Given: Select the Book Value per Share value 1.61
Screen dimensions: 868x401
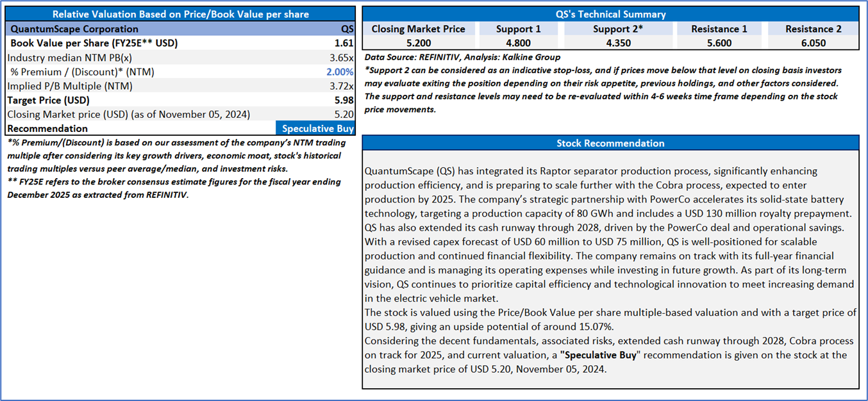Looking at the screenshot, I should click(x=343, y=44).
